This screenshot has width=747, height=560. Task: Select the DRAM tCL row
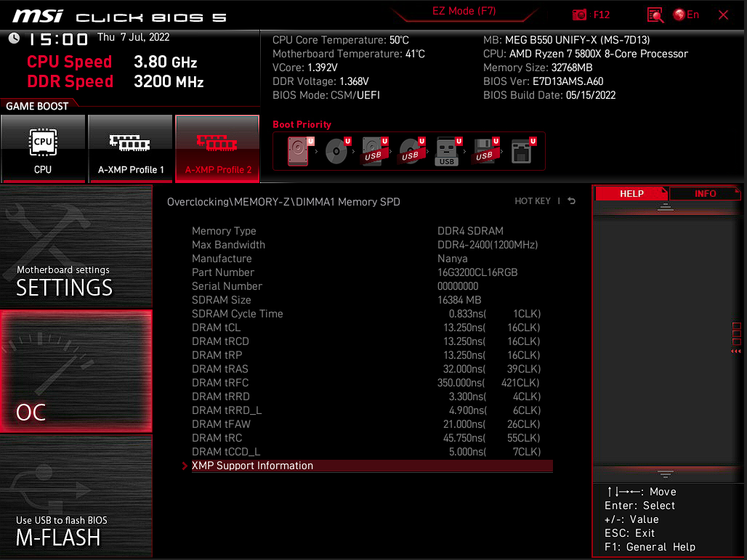(372, 328)
